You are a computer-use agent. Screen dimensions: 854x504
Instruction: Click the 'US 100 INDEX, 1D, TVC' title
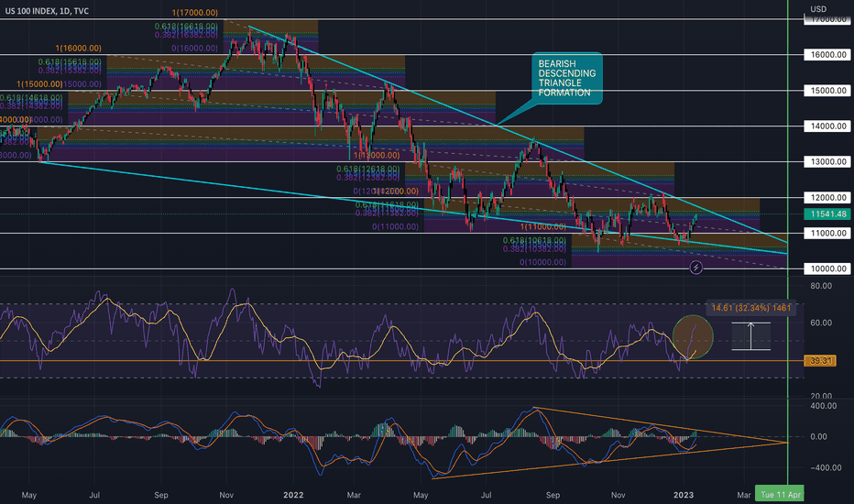(47, 11)
